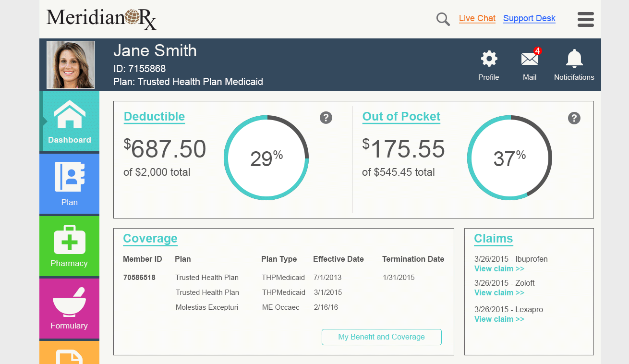
Task: Click the Trusted Health Plan Medicaid plan line
Action: (x=188, y=82)
